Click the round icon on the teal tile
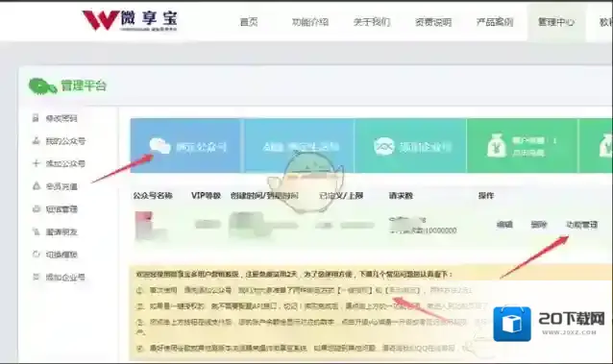613x364 pixels. [384, 146]
